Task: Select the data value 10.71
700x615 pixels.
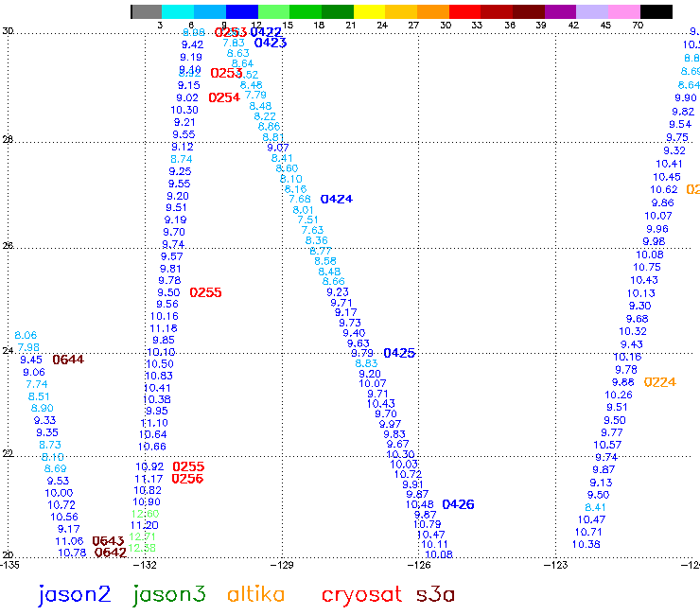Action: [x=588, y=532]
